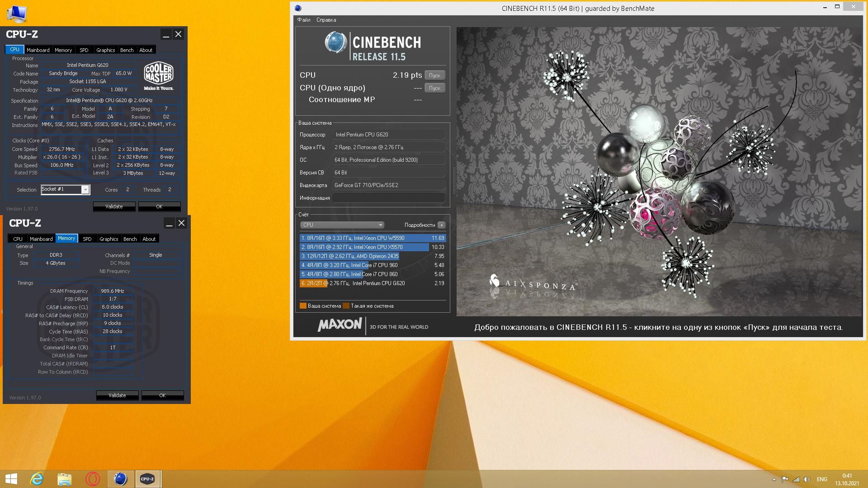Launch Internet Explorer from taskbar

point(37,479)
